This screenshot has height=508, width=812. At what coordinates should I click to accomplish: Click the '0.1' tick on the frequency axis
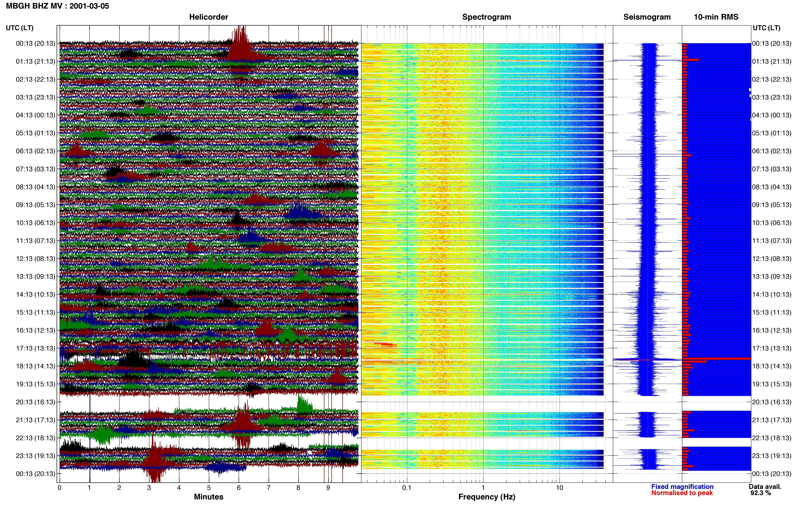point(407,488)
